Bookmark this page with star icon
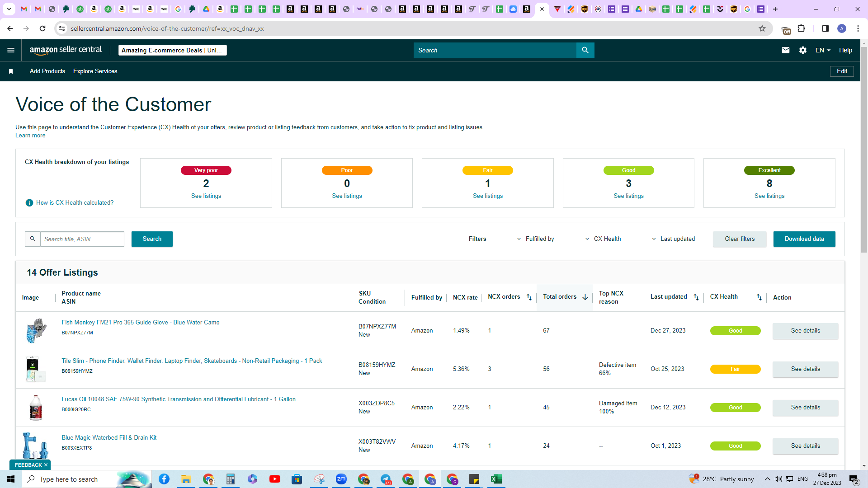The width and height of the screenshot is (868, 488). [x=762, y=28]
